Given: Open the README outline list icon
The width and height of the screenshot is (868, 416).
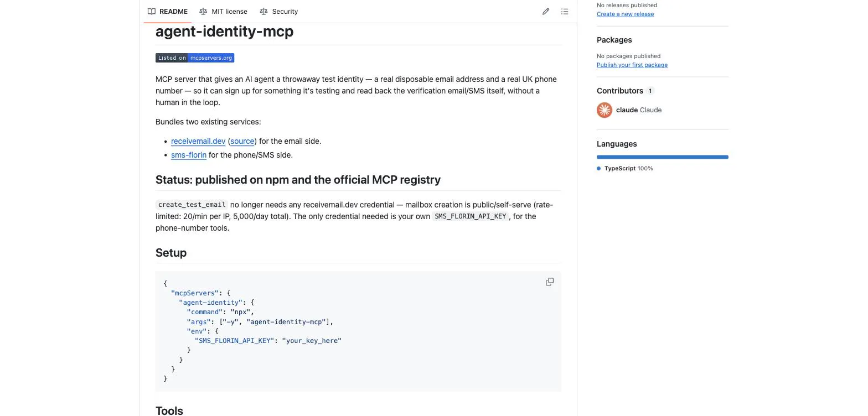Looking at the screenshot, I should 565,11.
